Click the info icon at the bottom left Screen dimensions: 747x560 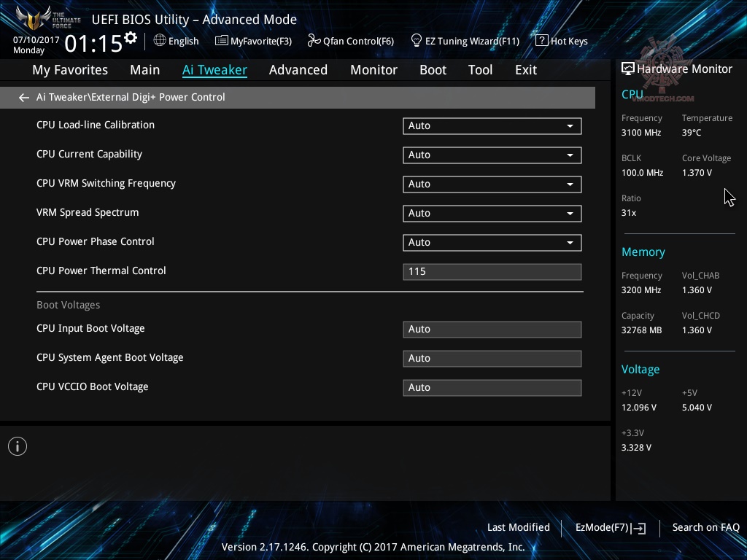pos(18,446)
